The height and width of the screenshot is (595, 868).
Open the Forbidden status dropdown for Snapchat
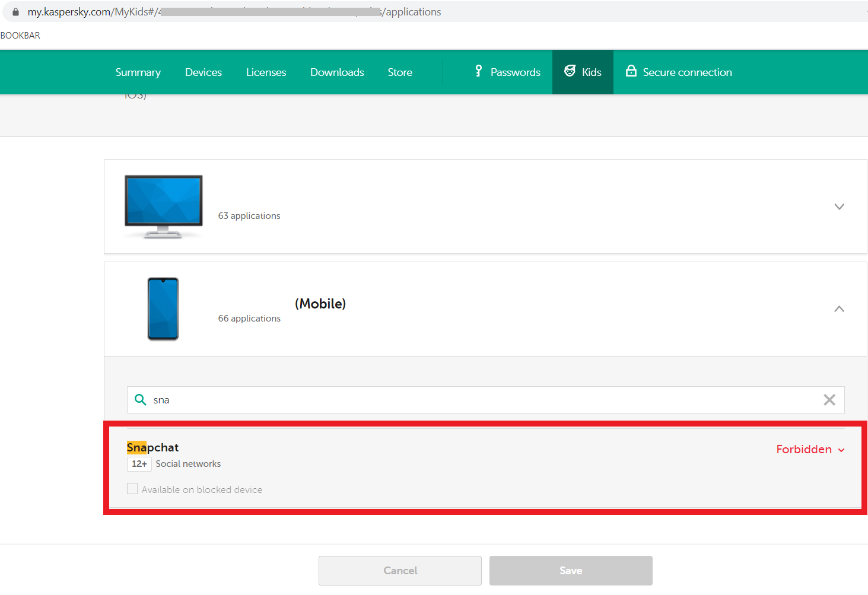pyautogui.click(x=810, y=450)
